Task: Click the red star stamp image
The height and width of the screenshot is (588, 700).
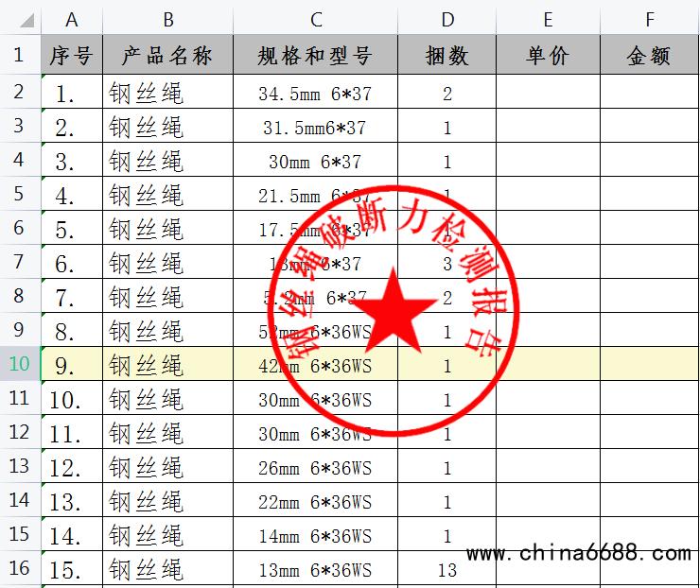Action: (x=394, y=310)
